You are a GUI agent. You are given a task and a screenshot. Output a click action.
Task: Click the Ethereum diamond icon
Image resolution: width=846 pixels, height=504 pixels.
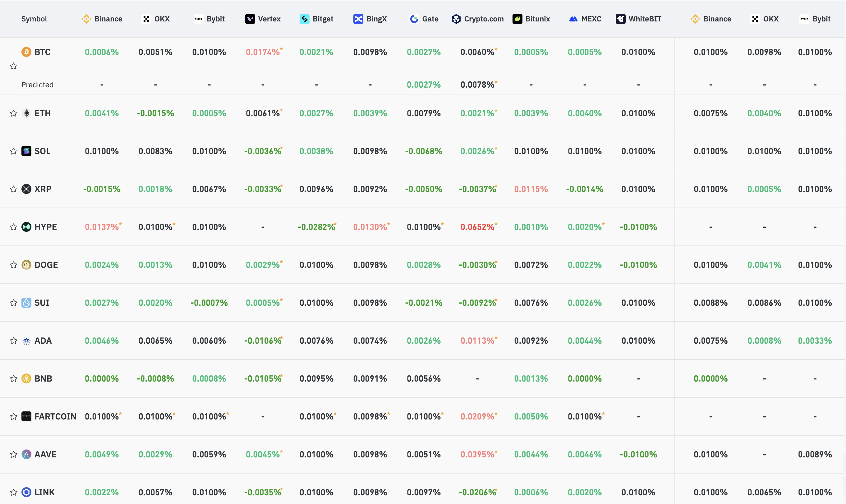(26, 113)
